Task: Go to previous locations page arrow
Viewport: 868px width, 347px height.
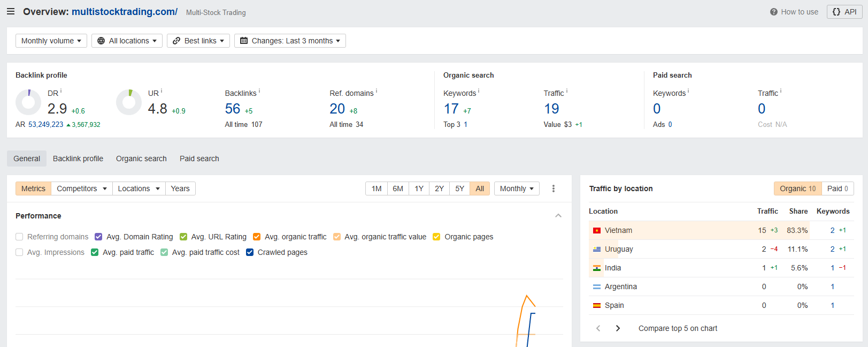Action: click(x=598, y=328)
